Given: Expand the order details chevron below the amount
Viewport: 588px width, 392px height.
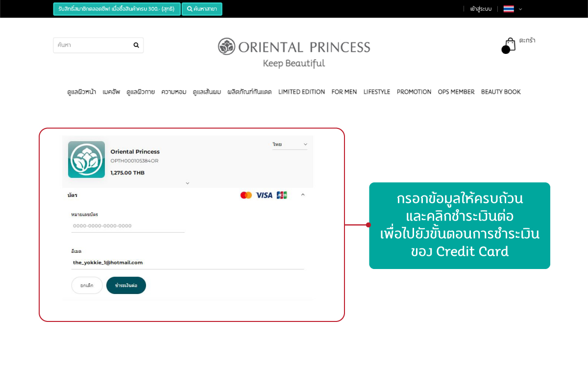Looking at the screenshot, I should (x=188, y=183).
